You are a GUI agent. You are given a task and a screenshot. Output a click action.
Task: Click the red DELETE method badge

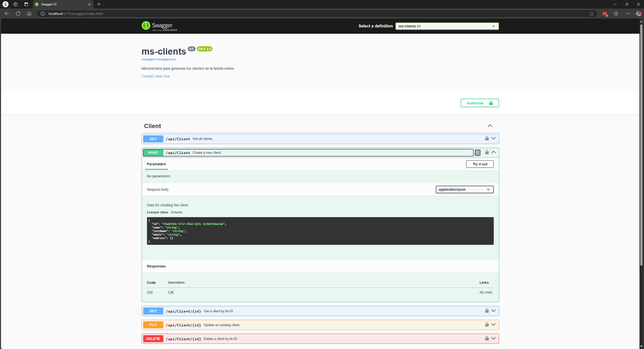click(153, 339)
